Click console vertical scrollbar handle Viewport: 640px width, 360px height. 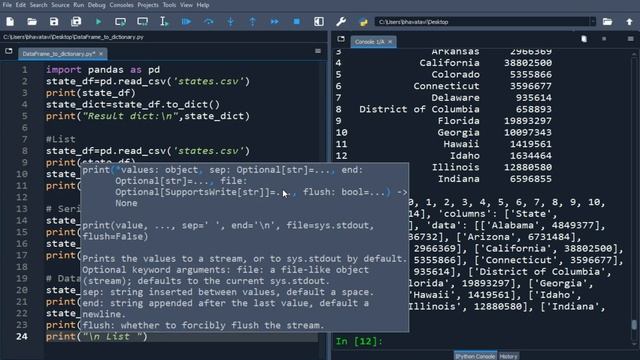click(634, 324)
